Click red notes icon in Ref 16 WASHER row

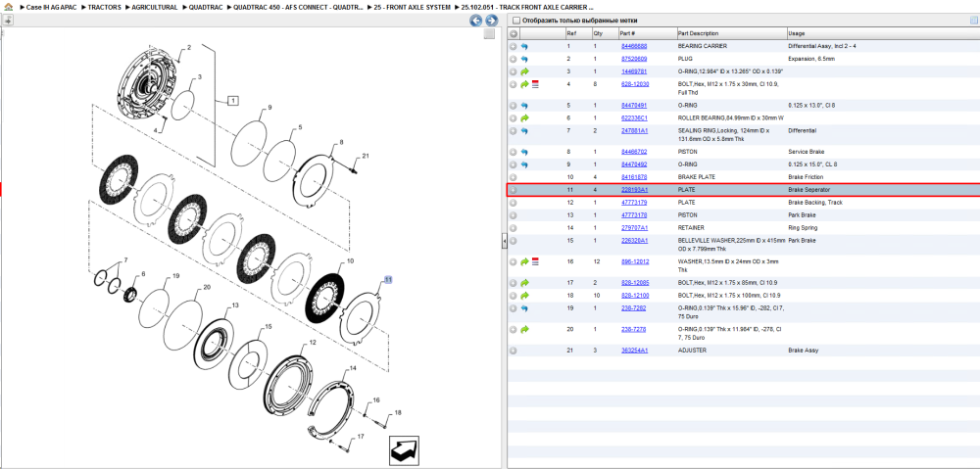535,261
